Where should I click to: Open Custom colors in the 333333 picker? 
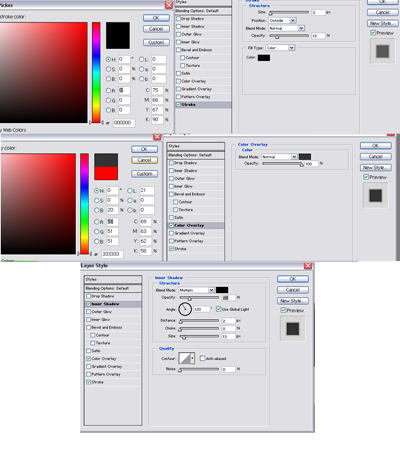coord(144,174)
